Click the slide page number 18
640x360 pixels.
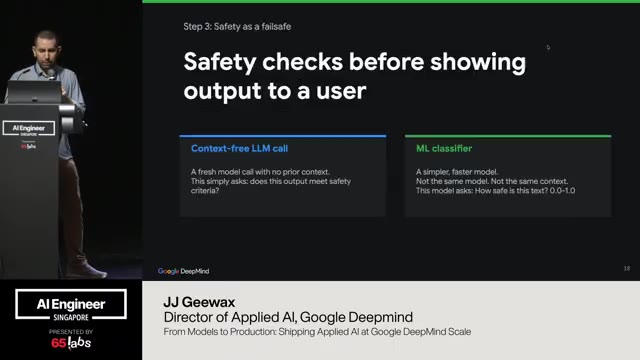pos(627,269)
